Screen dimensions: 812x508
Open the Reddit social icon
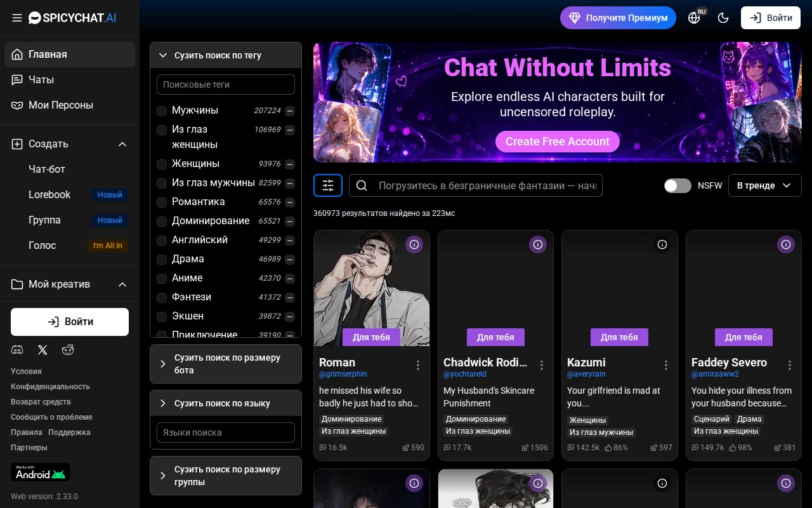68,350
